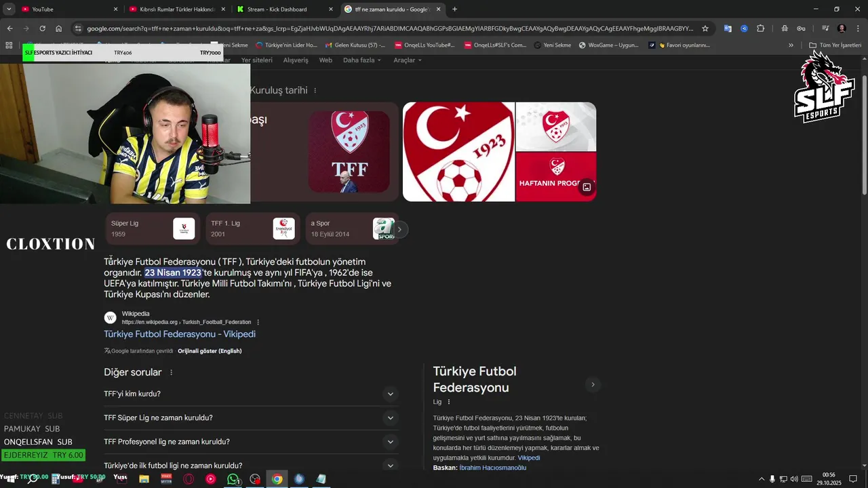The height and width of the screenshot is (488, 868).
Task: Open the Extensions puzzle icon
Action: point(760,28)
